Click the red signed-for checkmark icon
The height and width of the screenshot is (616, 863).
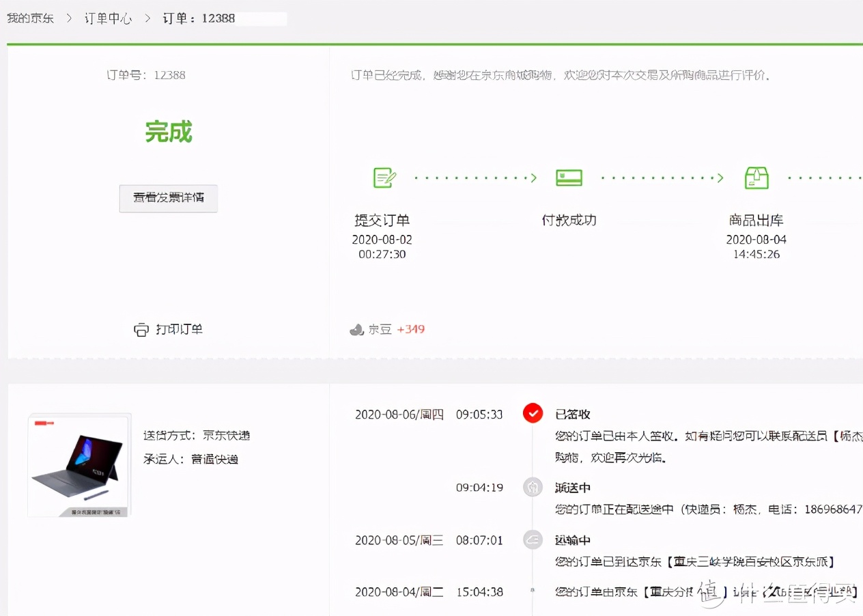[x=533, y=414]
